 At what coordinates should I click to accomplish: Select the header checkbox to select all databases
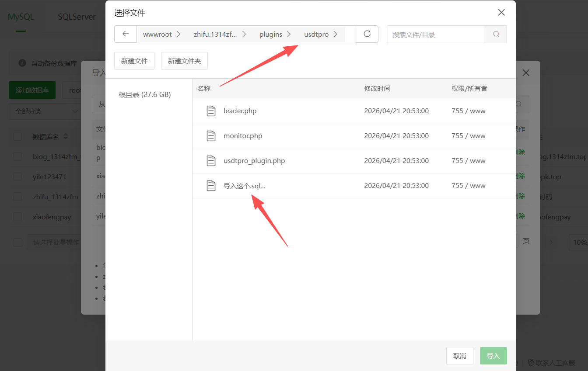tap(17, 136)
